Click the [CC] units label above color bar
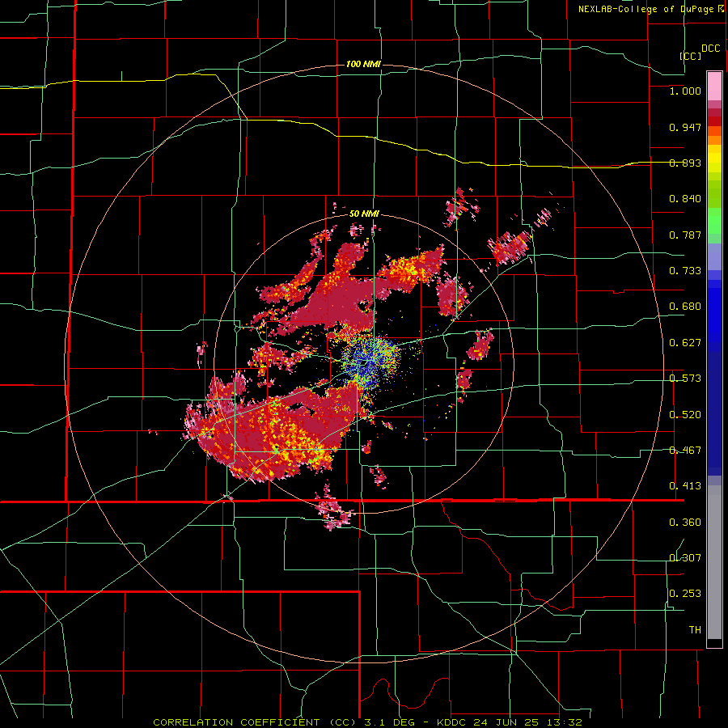The image size is (728, 728). [690, 56]
